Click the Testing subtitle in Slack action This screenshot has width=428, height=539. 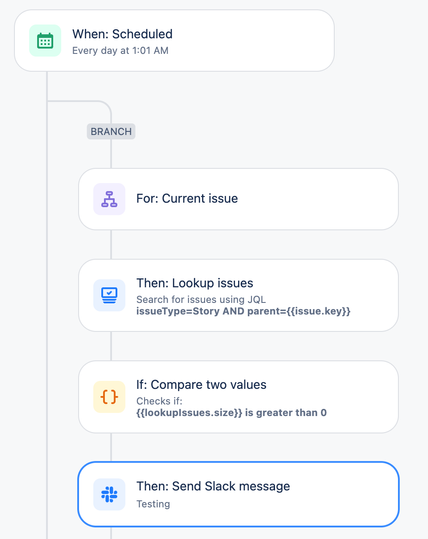tap(153, 504)
